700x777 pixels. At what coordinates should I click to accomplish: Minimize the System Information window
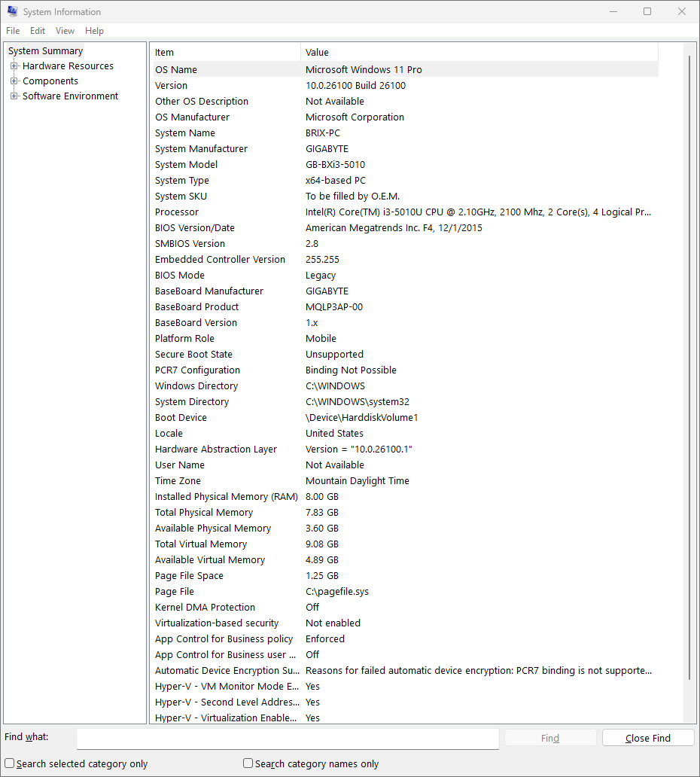(613, 12)
